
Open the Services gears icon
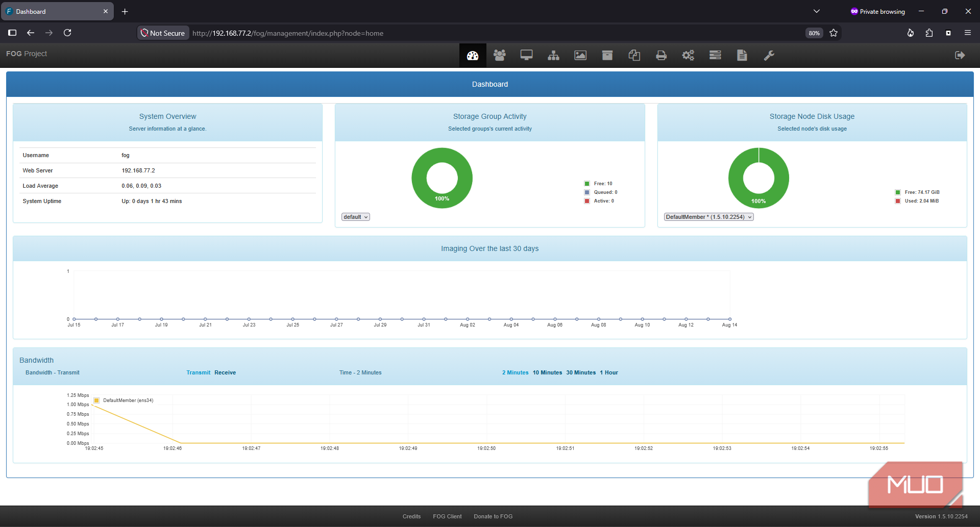point(688,55)
